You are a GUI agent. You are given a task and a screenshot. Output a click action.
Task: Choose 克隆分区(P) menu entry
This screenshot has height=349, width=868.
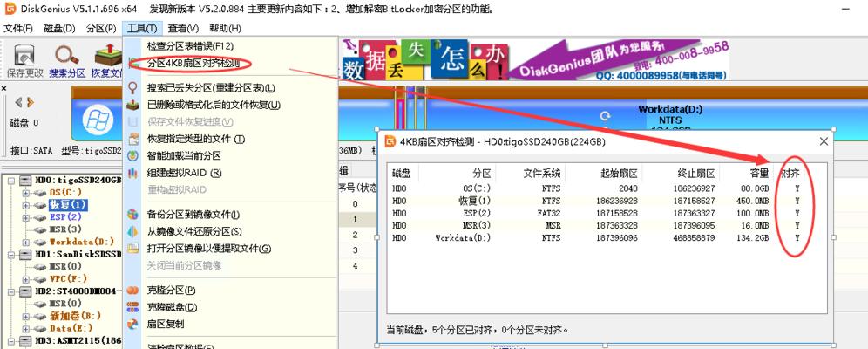point(171,290)
